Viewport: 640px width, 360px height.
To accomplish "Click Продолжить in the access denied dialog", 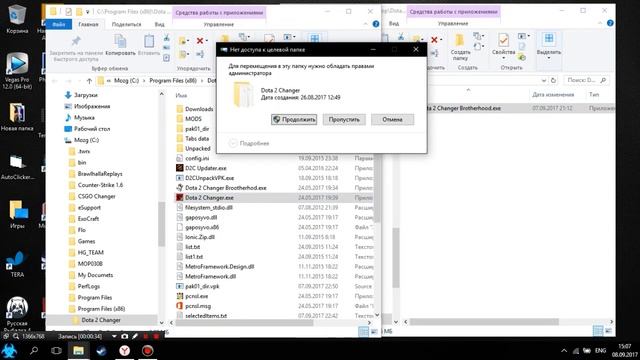I will pos(294,119).
